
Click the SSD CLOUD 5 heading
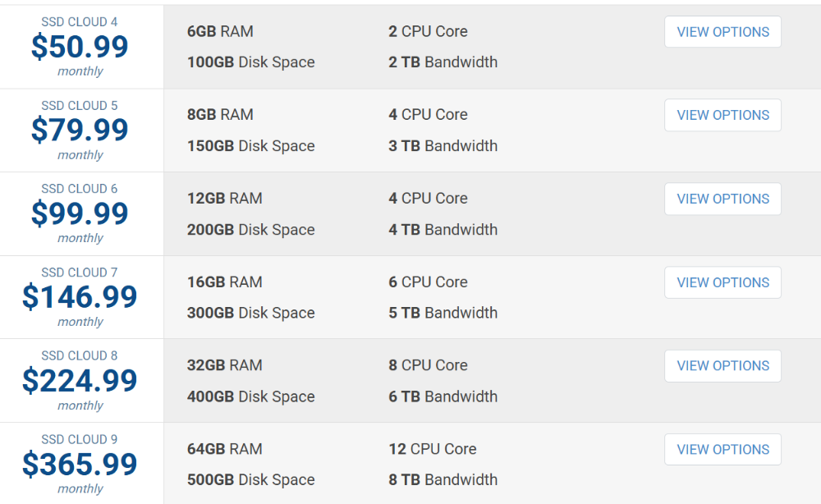click(80, 106)
